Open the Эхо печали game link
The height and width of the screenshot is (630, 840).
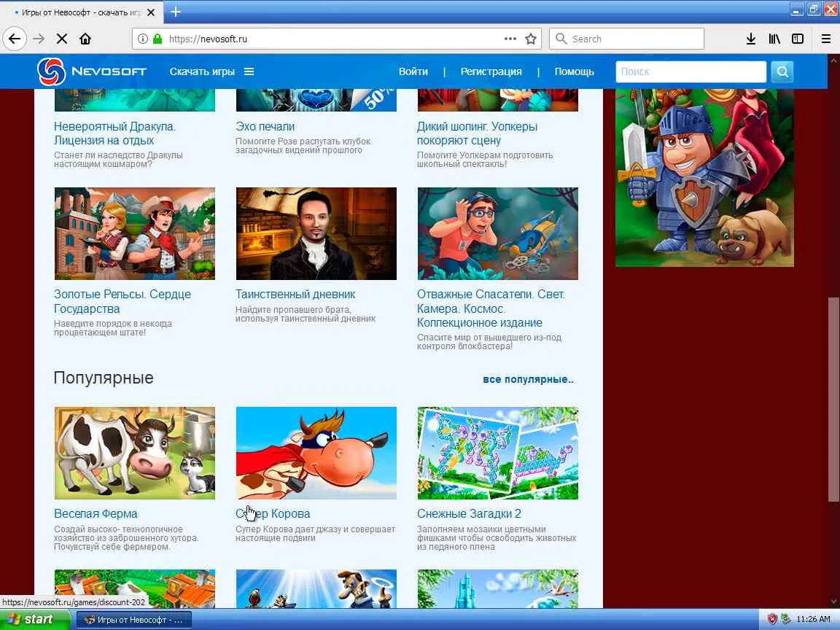pos(265,126)
